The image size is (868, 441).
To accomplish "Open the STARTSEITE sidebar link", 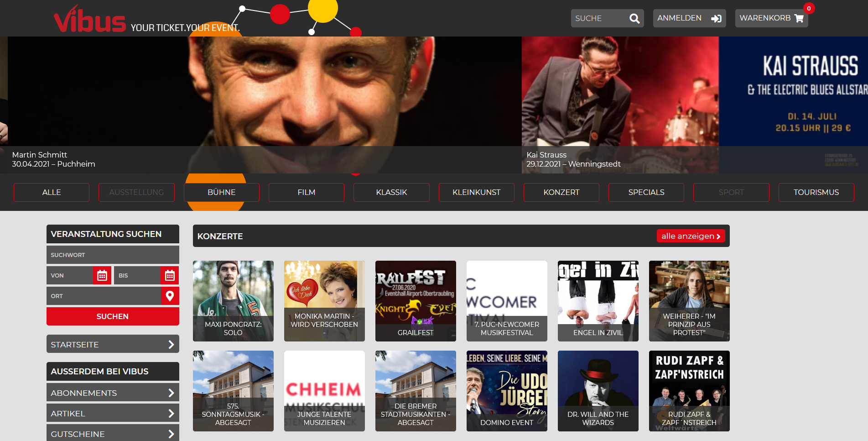I will pos(113,344).
